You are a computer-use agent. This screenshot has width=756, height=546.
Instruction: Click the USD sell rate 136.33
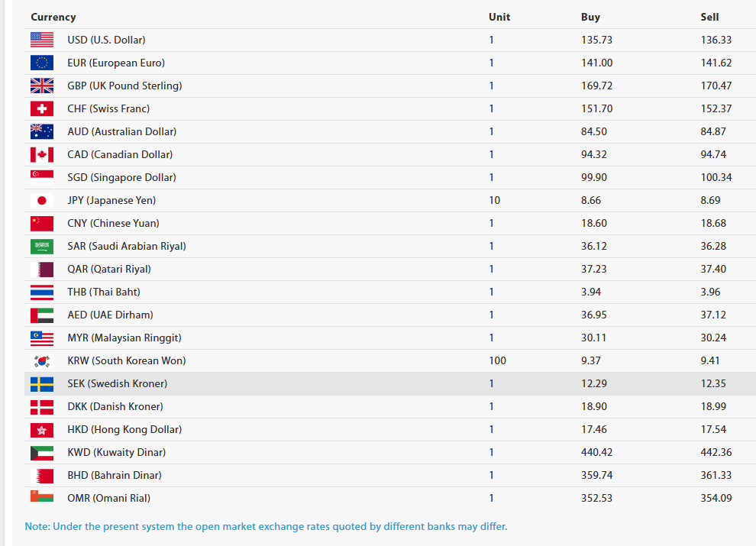716,40
